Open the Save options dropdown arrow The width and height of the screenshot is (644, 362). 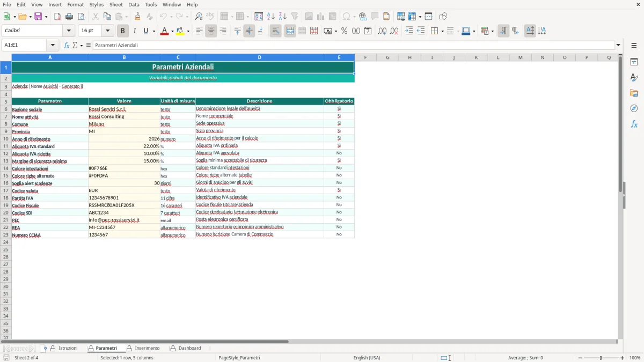[x=46, y=17]
